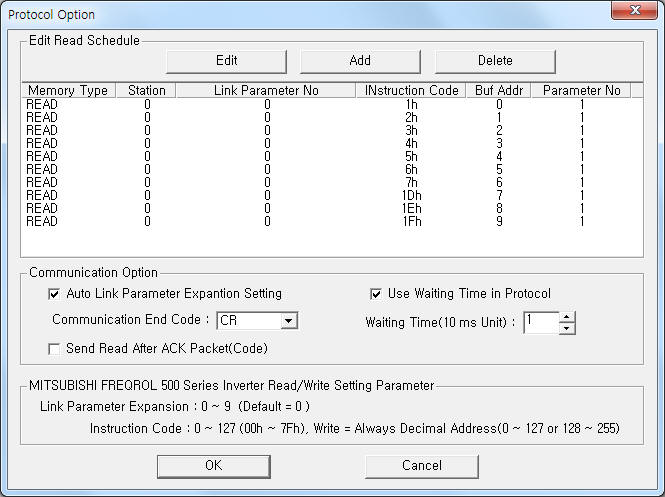Select the row with instruction code 1Fh
Screen dimensions: 665x497
point(332,221)
